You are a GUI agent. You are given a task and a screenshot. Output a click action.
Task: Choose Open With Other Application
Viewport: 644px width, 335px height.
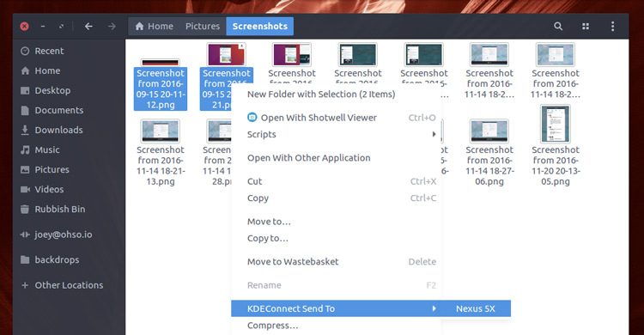click(x=309, y=158)
